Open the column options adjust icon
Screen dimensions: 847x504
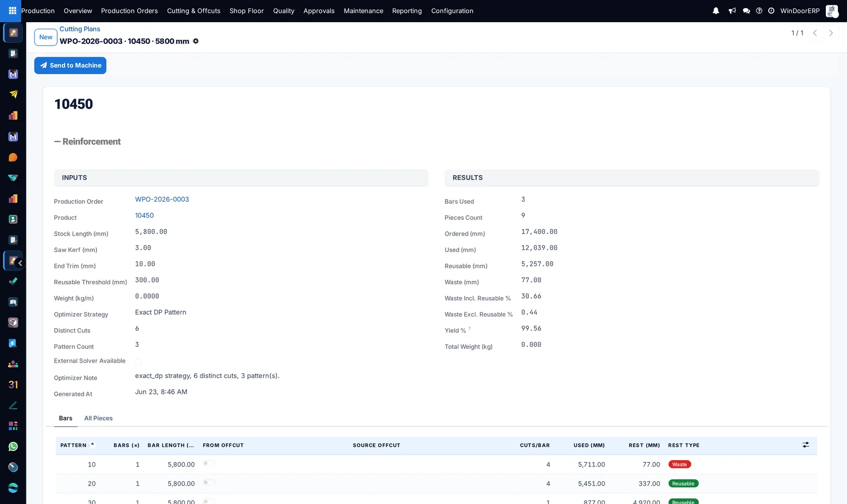click(806, 445)
